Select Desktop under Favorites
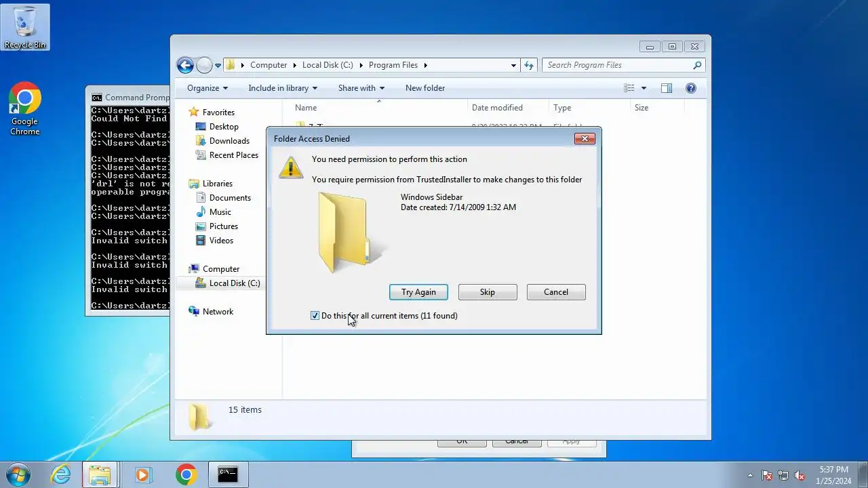Screen dimensions: 868x488 [224, 127]
